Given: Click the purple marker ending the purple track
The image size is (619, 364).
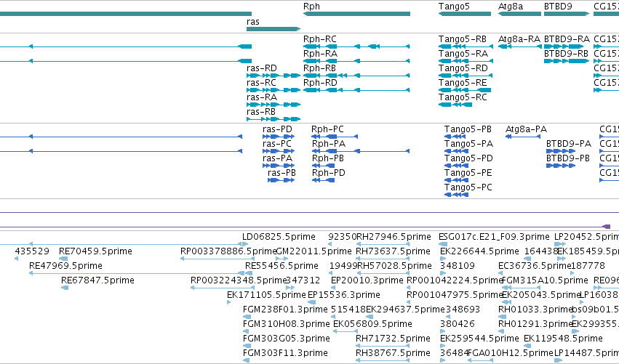Looking at the screenshot, I should (x=607, y=227).
